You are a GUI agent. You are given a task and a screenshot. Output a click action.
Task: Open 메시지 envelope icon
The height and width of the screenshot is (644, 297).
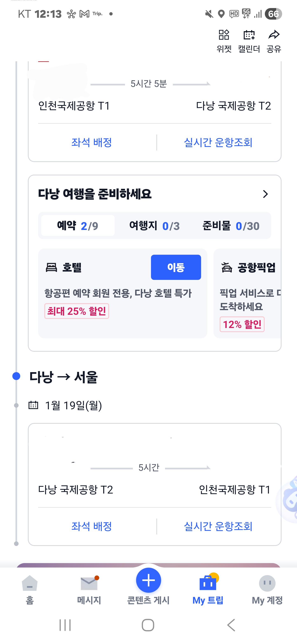click(x=89, y=584)
